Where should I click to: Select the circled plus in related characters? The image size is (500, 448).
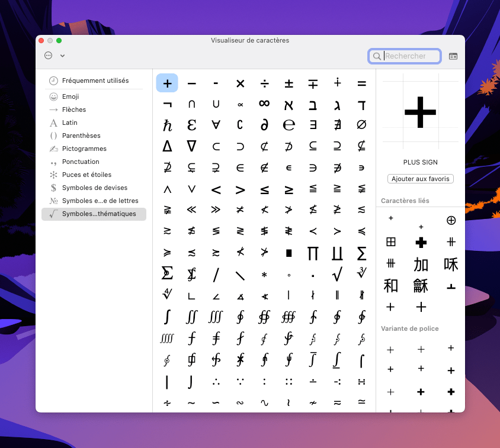[451, 220]
